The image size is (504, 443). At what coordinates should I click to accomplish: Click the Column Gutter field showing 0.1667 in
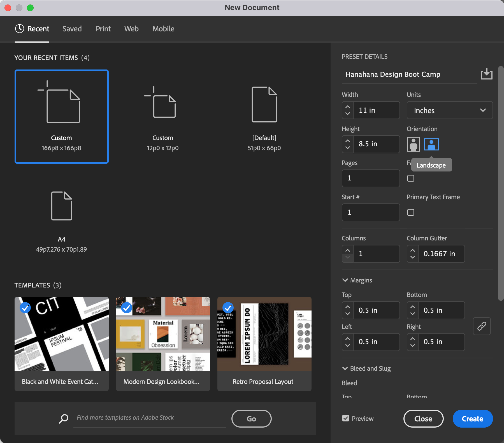click(x=441, y=254)
